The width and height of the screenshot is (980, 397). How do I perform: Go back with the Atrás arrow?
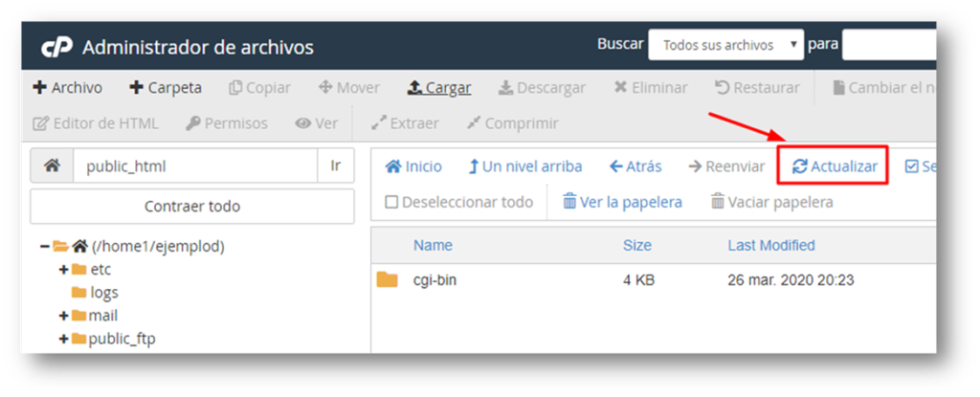click(635, 166)
